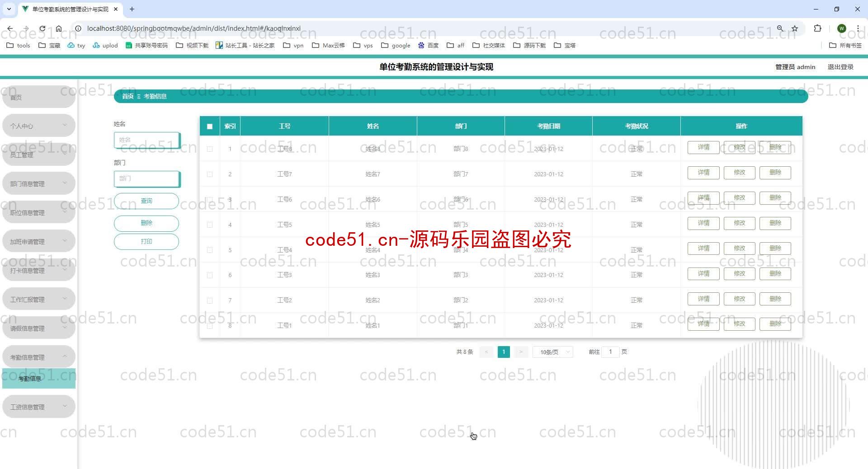868x469 pixels.
Task: Check the row 5 checkbox for 工号4
Action: 210,250
